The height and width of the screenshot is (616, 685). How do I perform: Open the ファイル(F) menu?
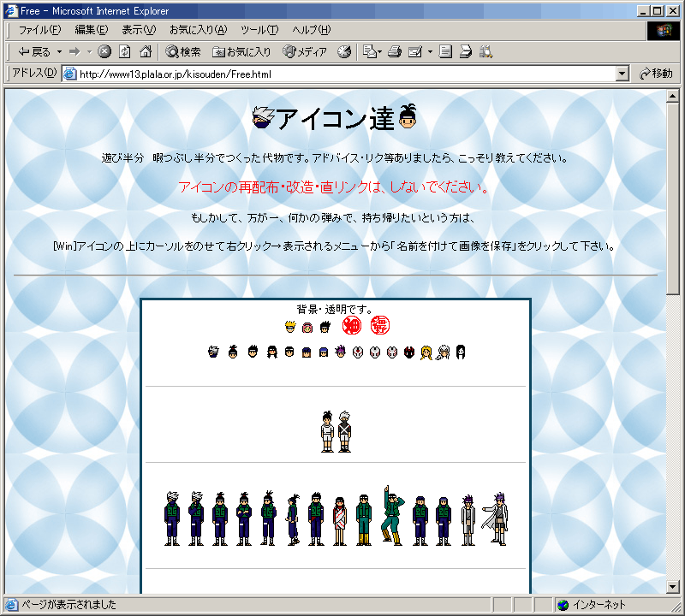tap(39, 30)
